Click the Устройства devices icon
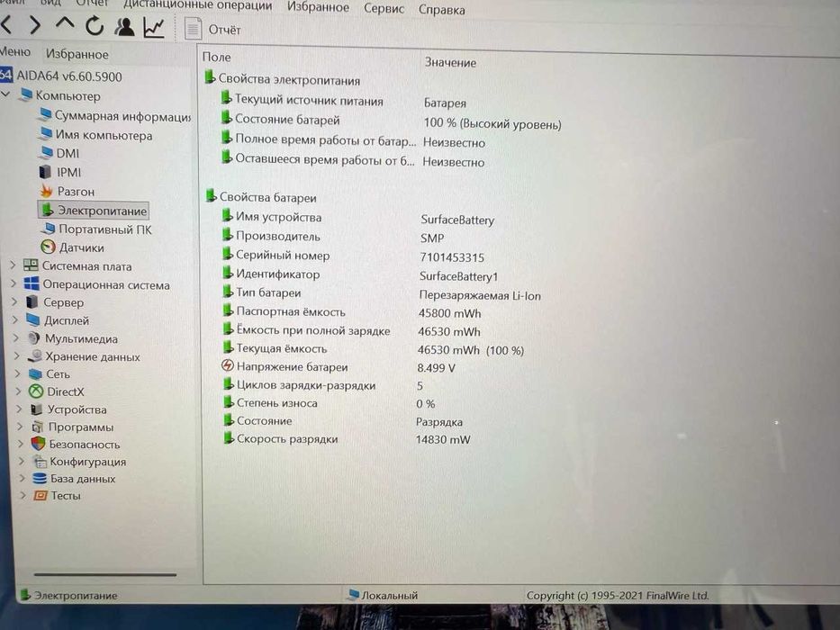 pos(37,409)
